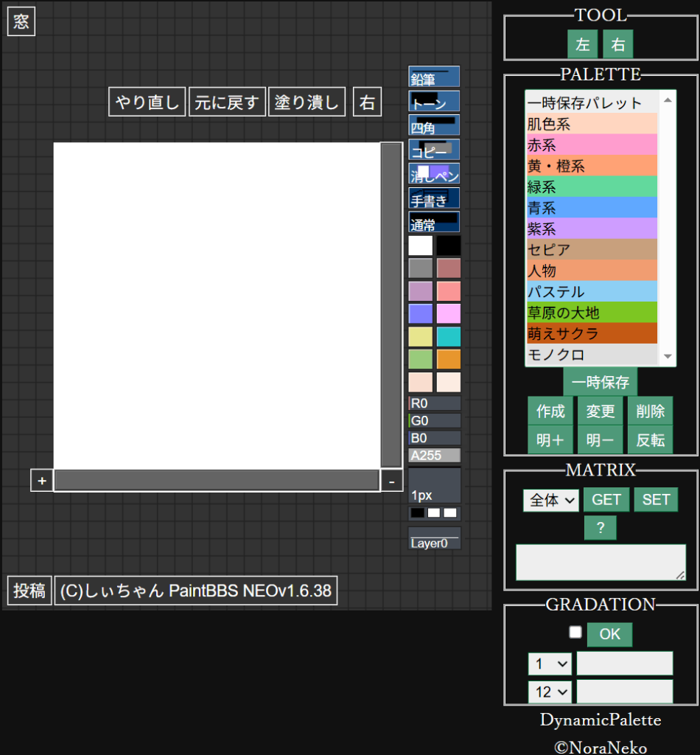Select the トーン tone tool
Screen dimensions: 700x755
434,101
